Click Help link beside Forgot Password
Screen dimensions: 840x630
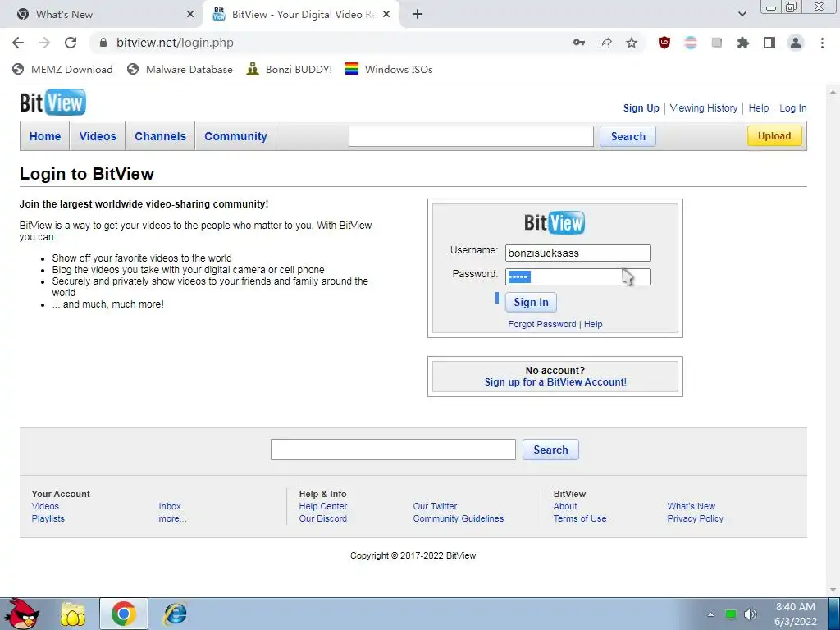coord(593,324)
